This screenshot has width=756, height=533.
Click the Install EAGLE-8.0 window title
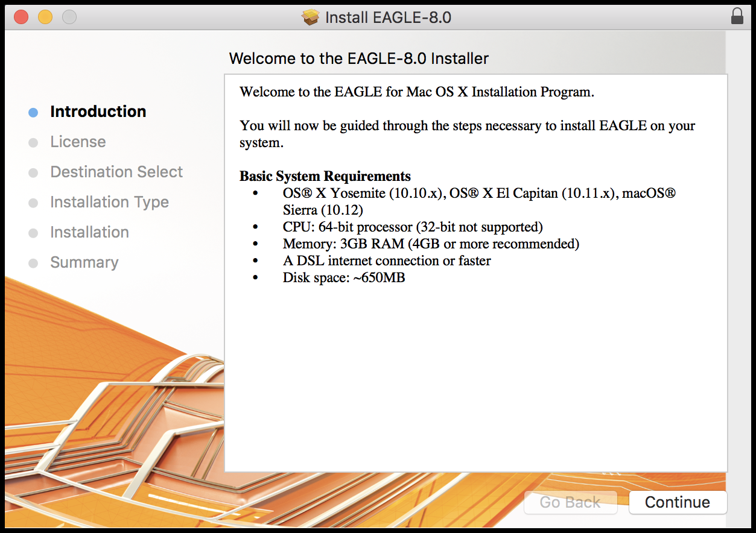pos(388,17)
